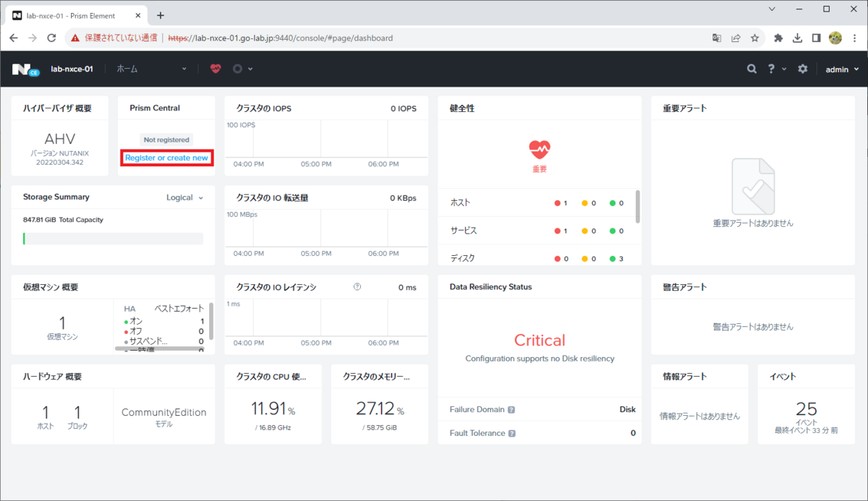Click the 25 events count
The height and width of the screenshot is (501, 868).
tap(806, 408)
